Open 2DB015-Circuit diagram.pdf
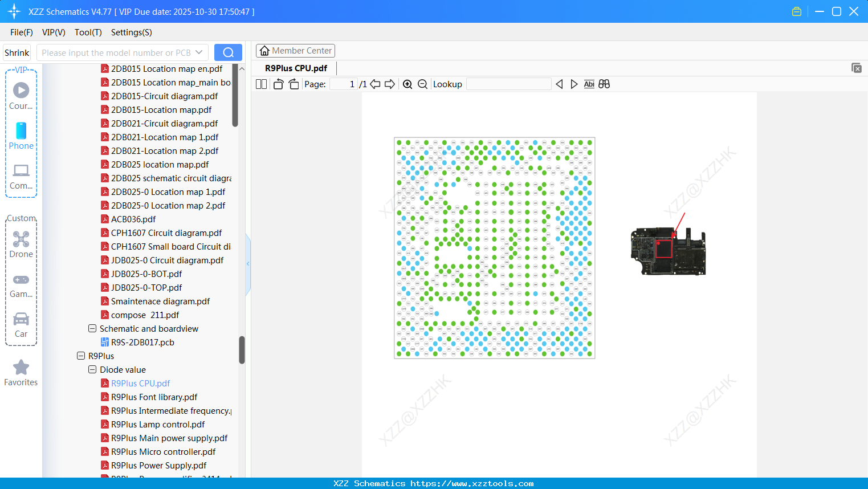 click(x=164, y=96)
